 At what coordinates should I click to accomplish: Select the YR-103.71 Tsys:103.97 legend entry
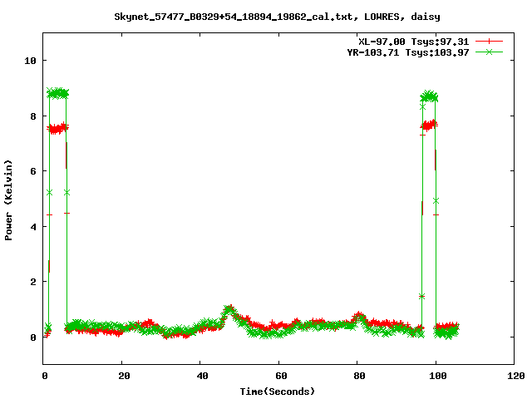tap(408, 52)
